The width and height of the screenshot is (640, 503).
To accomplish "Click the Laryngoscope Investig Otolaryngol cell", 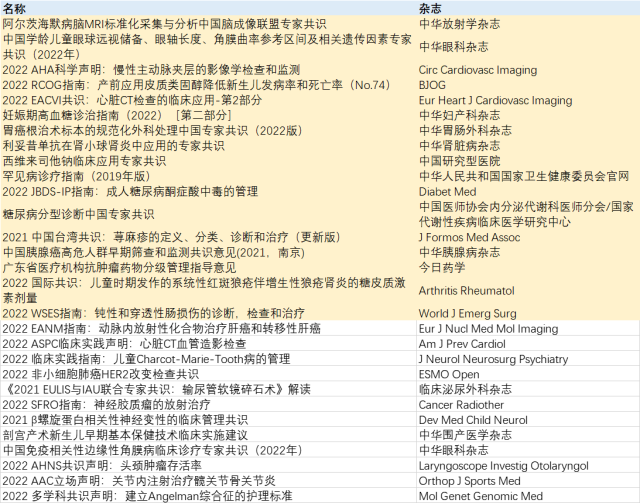I will coord(528,465).
